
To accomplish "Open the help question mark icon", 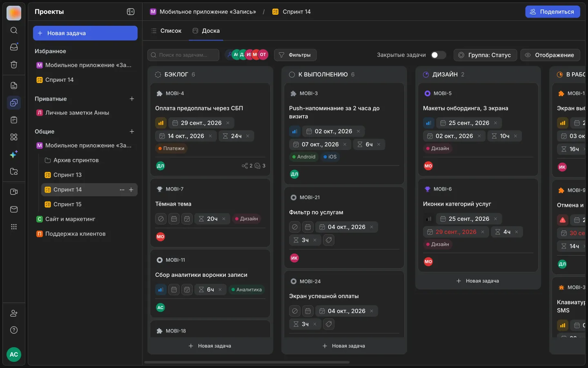I will tap(14, 330).
